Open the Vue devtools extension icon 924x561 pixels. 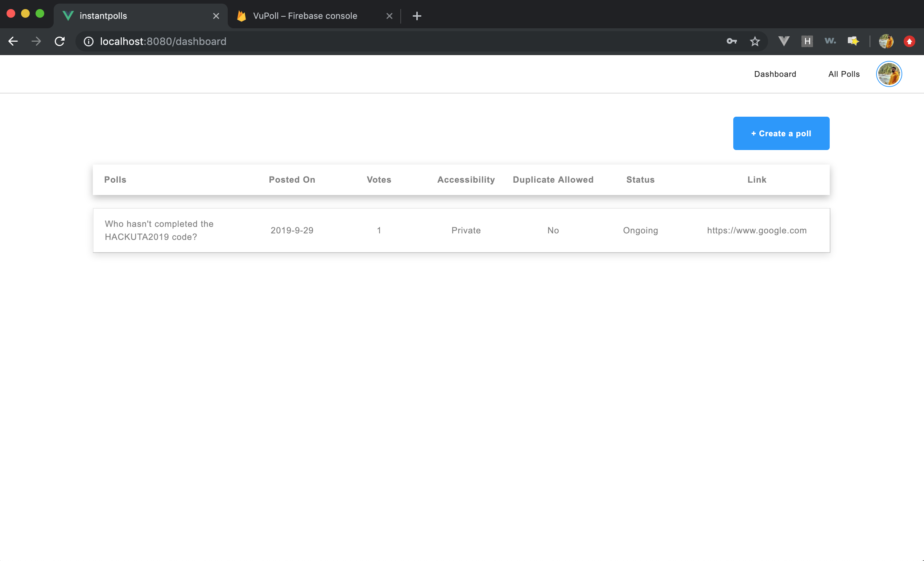point(783,41)
